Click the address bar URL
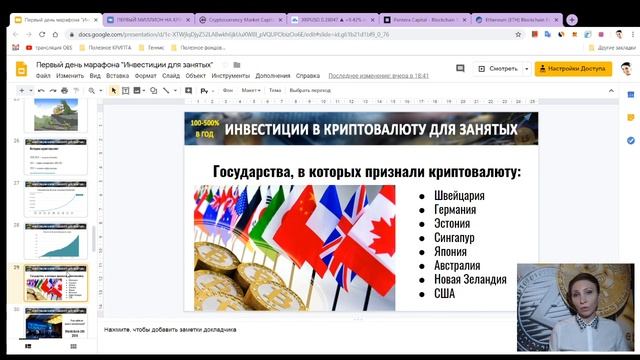This screenshot has width=640, height=360. tap(233, 35)
